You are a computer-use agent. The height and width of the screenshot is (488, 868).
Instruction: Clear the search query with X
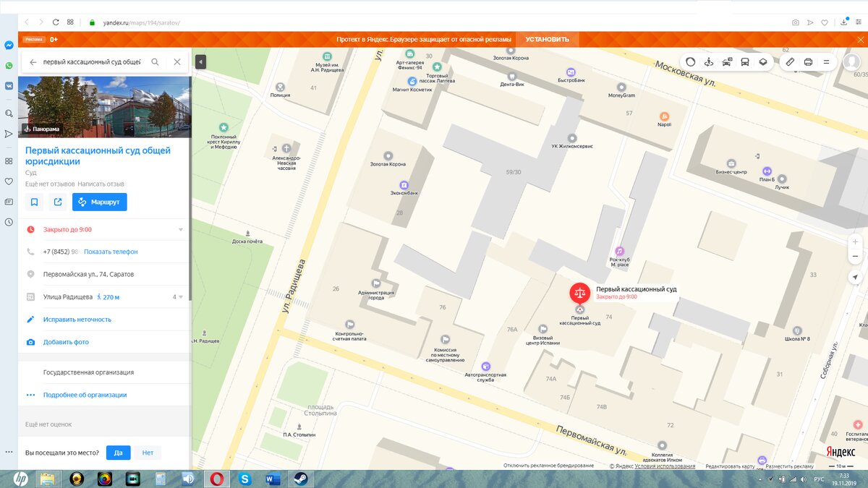click(x=177, y=62)
